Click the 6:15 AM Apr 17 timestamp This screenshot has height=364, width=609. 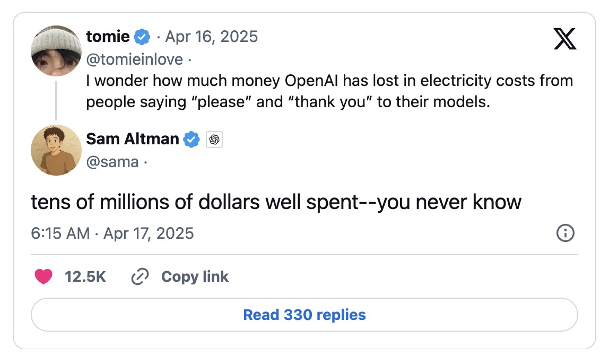click(x=112, y=233)
